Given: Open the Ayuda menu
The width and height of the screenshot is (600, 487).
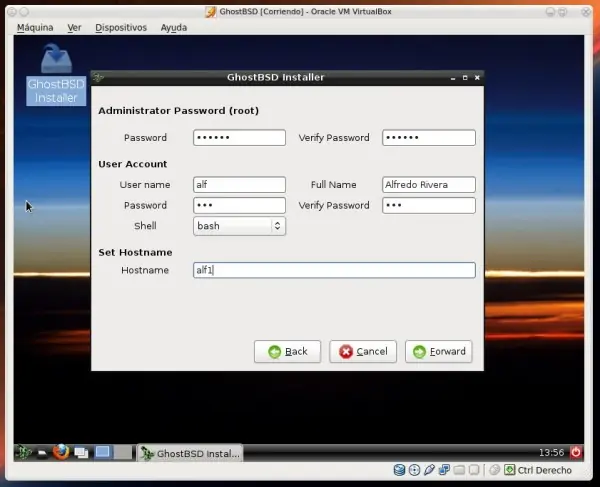Looking at the screenshot, I should tap(174, 28).
